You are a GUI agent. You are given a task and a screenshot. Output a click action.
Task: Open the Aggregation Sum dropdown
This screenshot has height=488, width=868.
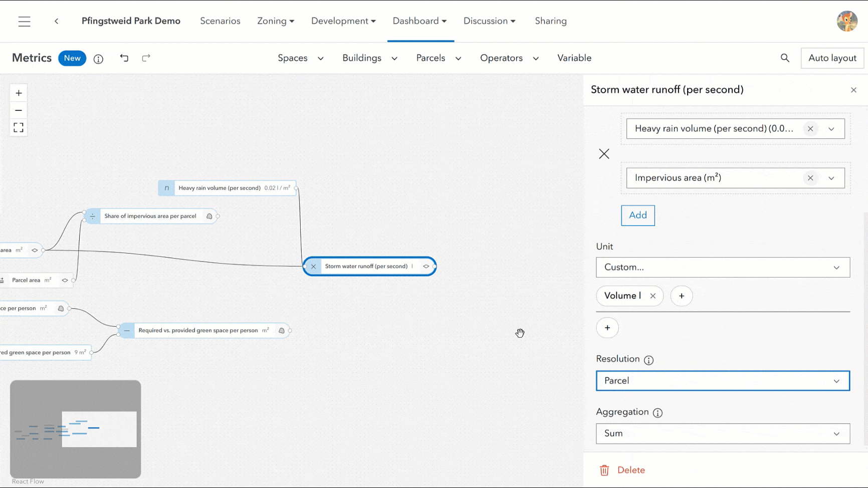pyautogui.click(x=723, y=433)
